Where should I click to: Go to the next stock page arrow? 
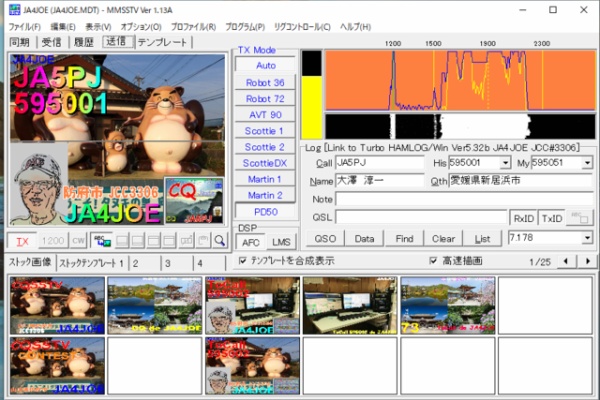[588, 261]
